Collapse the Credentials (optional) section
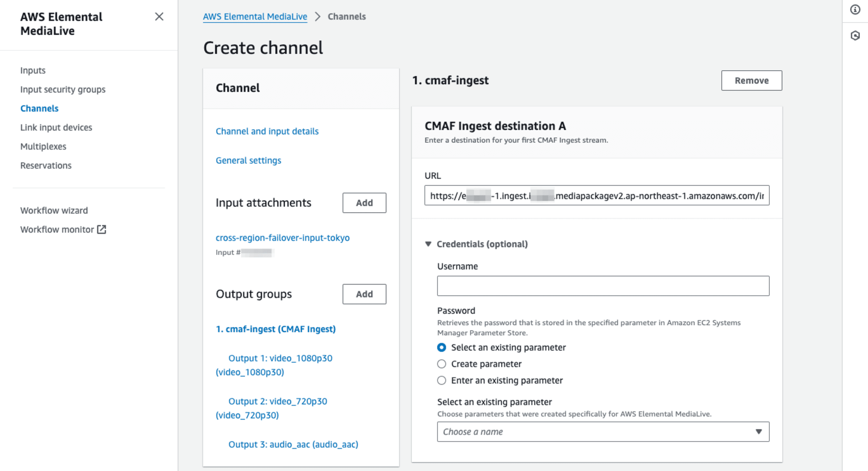Screen dimensions: 868x471 477,244
